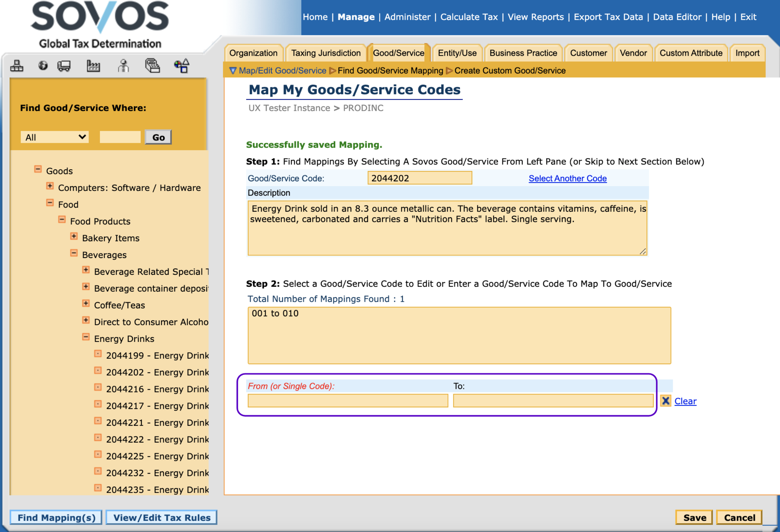Open View Reports in top menu
The image size is (780, 532).
click(535, 17)
